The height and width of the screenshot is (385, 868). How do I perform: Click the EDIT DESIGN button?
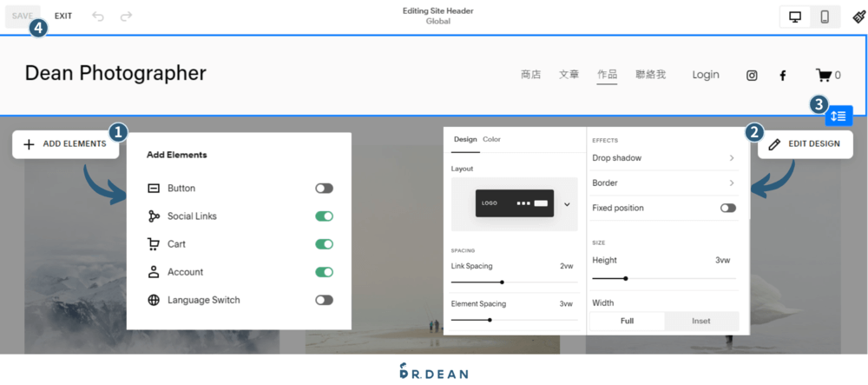(x=805, y=144)
